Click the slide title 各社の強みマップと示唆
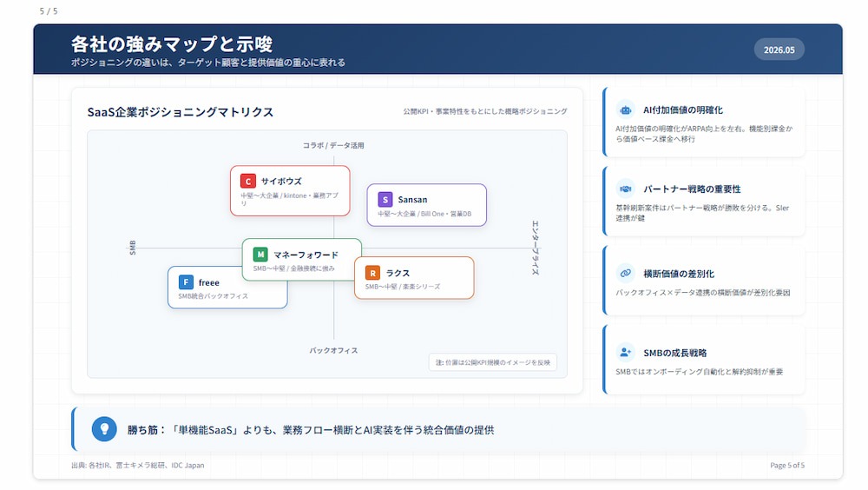The width and height of the screenshot is (868, 490). 172,43
